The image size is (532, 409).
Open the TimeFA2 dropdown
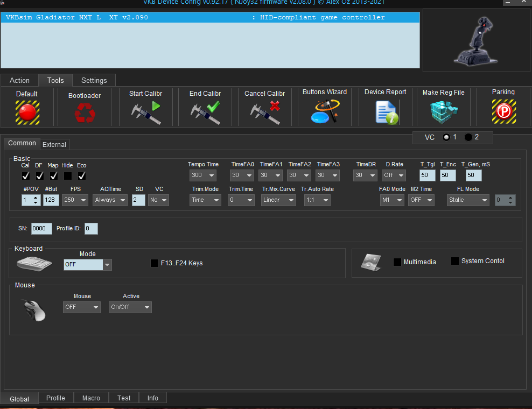point(299,175)
